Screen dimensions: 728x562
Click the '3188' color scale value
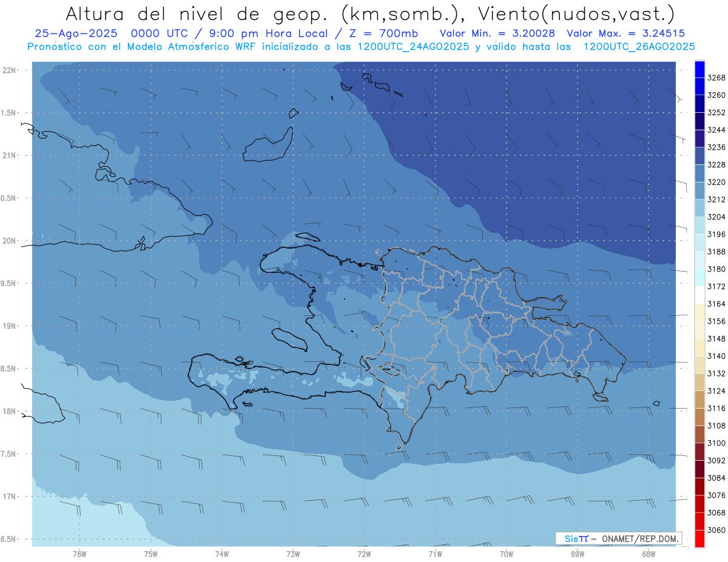coord(716,252)
